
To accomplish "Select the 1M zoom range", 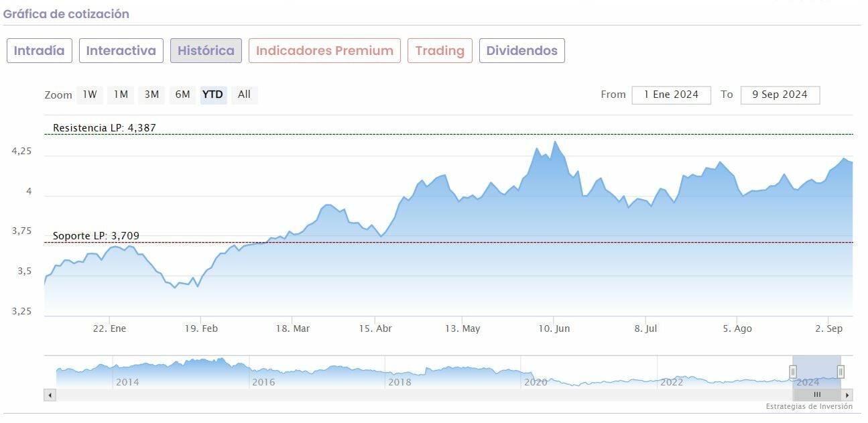I will pyautogui.click(x=121, y=95).
